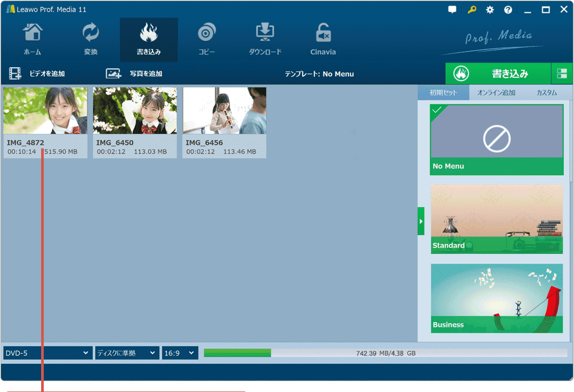Open the Cinavia removal module

coord(323,39)
